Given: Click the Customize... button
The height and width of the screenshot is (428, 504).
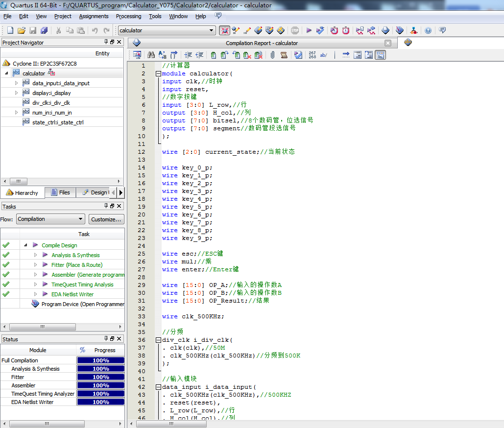Looking at the screenshot, I should click(106, 219).
